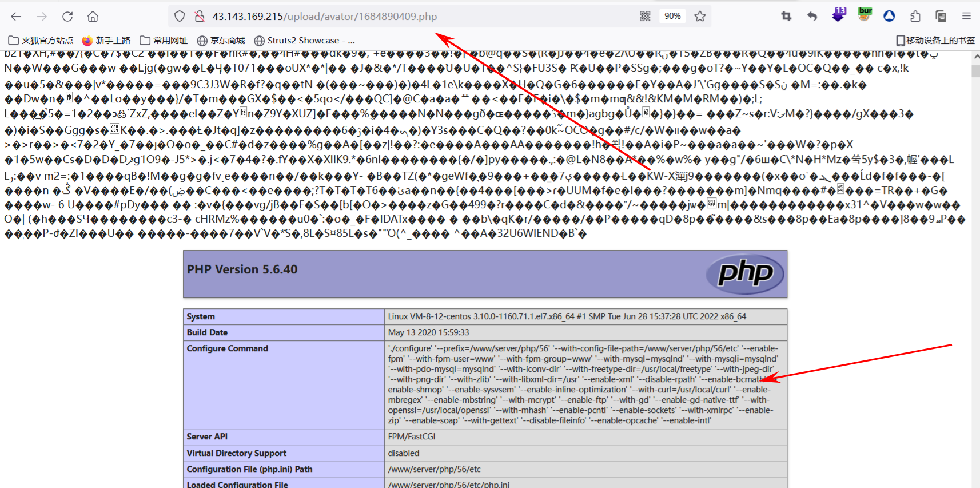Click the PHP logo image
This screenshot has width=980, height=488.
pos(745,274)
